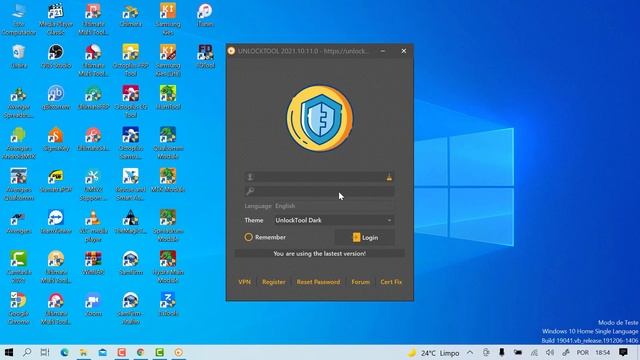This screenshot has width=640, height=360.
Task: Open the Z3X desktop shortcut
Action: point(168,304)
